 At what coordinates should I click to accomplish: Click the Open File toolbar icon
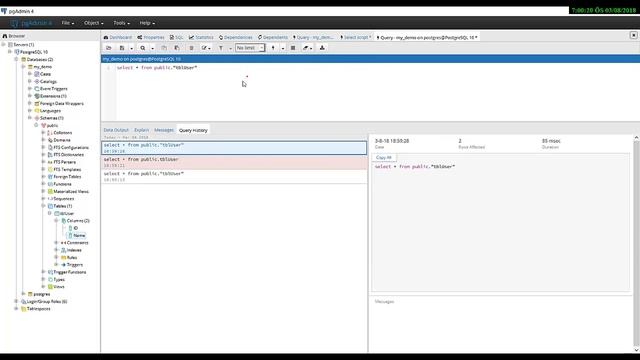[109, 48]
